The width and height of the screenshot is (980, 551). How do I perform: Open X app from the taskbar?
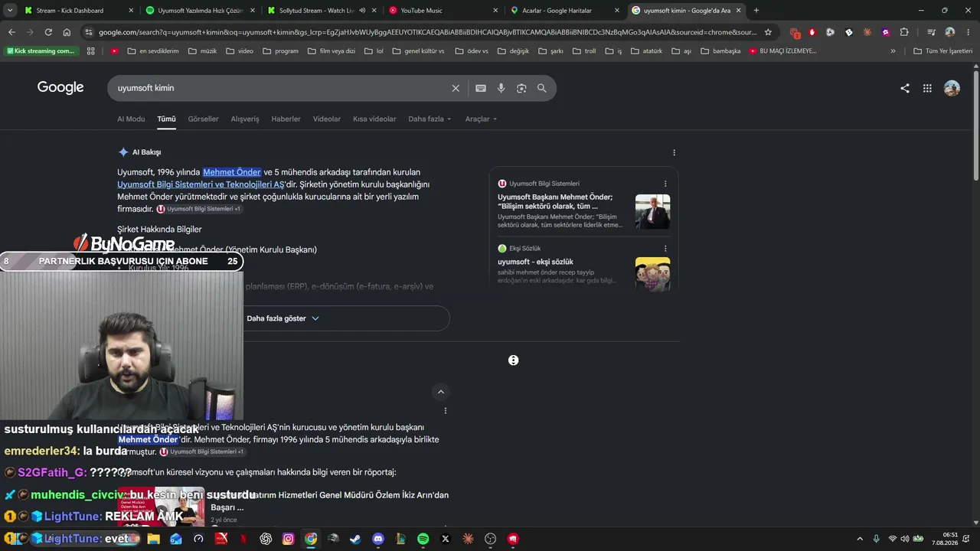(x=446, y=539)
